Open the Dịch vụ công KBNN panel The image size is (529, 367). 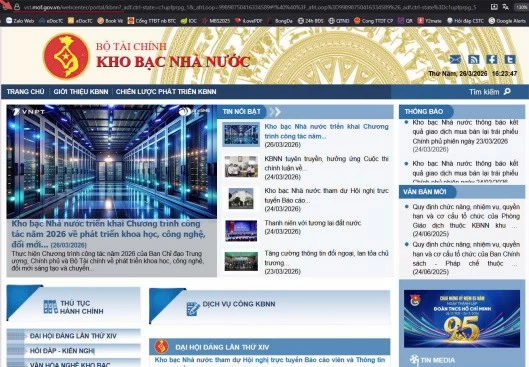tap(270, 306)
